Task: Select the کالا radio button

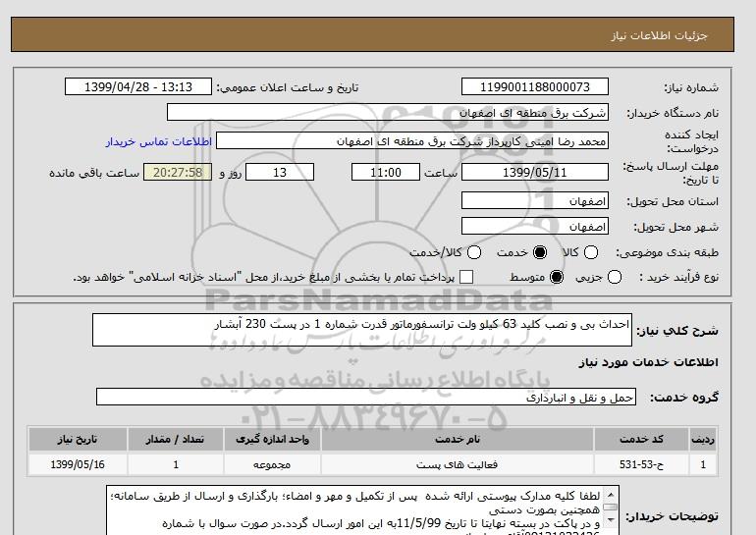Action: [591, 252]
